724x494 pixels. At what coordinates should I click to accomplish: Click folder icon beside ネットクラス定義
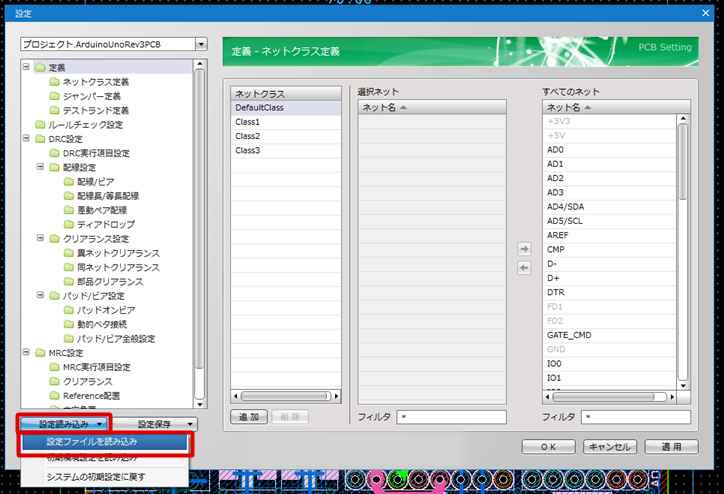click(54, 82)
